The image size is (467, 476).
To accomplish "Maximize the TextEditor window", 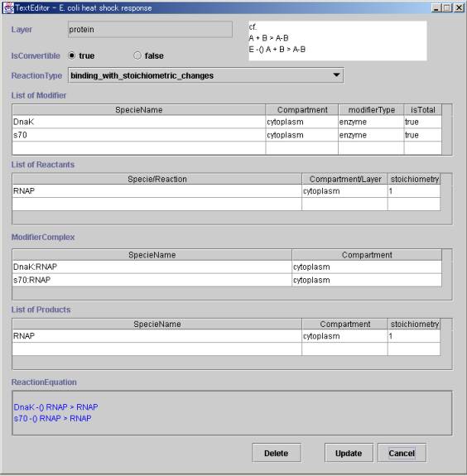I will click(x=447, y=8).
